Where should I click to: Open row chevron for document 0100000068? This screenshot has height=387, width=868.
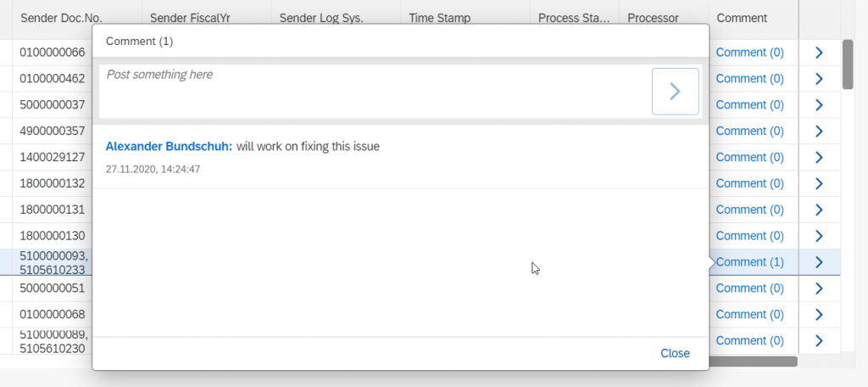tap(820, 314)
